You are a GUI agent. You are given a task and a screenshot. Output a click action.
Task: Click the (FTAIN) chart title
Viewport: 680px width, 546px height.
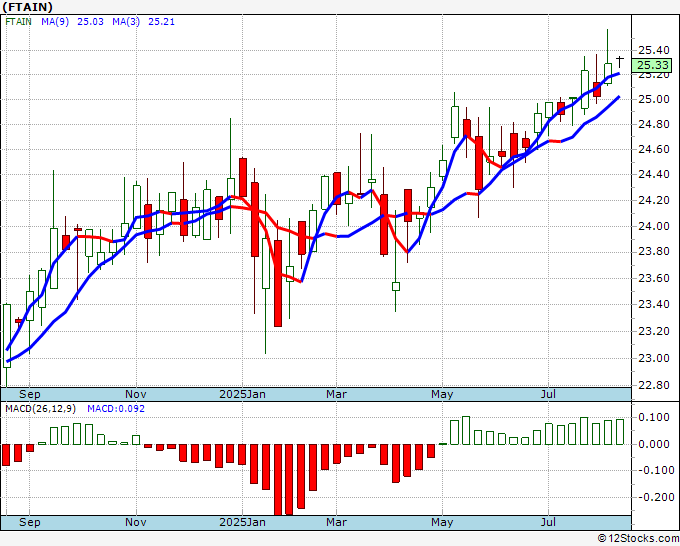click(x=27, y=7)
